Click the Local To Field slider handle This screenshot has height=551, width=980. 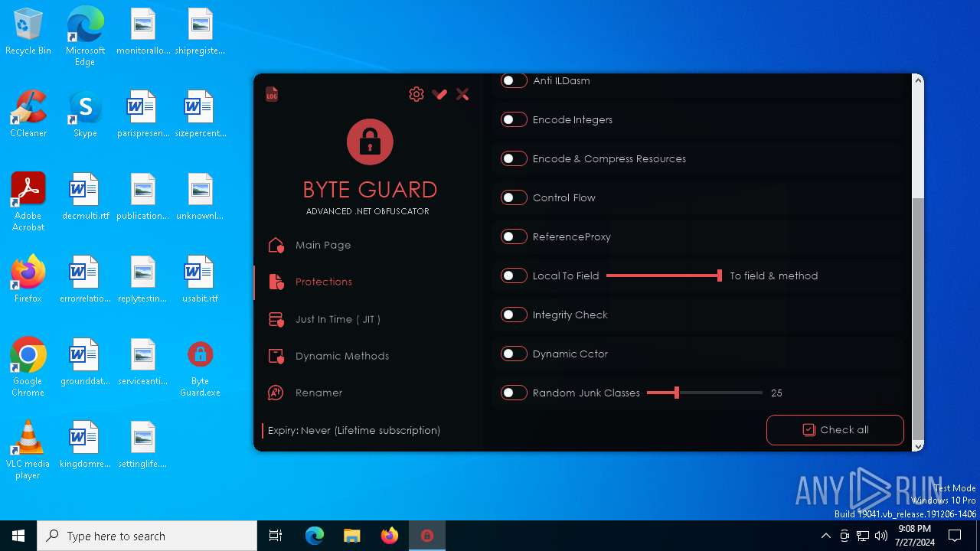pos(720,275)
